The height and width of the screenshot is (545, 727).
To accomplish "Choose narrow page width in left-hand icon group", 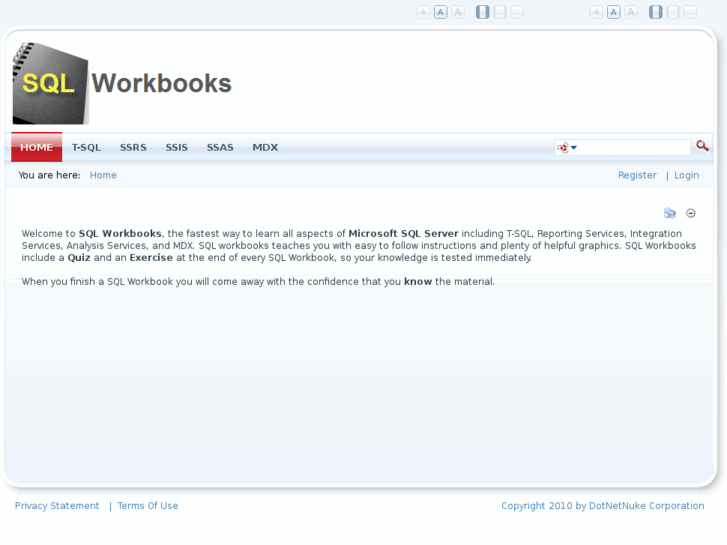I will [x=482, y=12].
